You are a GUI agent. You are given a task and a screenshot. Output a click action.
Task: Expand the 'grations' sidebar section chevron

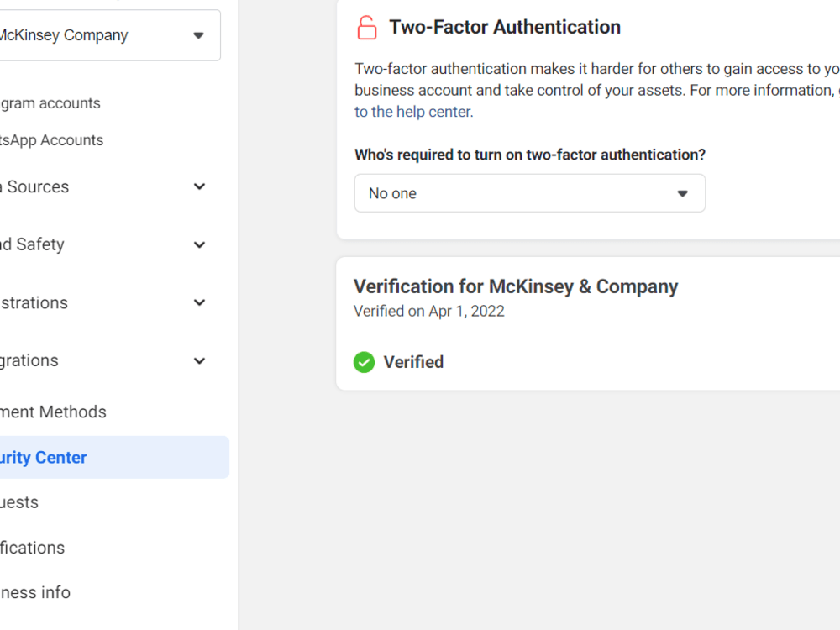click(x=199, y=361)
